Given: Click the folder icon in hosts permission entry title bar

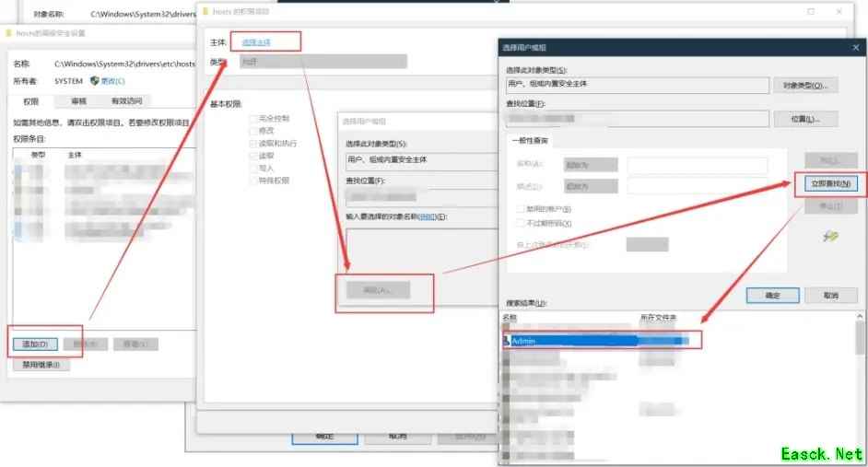Looking at the screenshot, I should pyautogui.click(x=205, y=11).
